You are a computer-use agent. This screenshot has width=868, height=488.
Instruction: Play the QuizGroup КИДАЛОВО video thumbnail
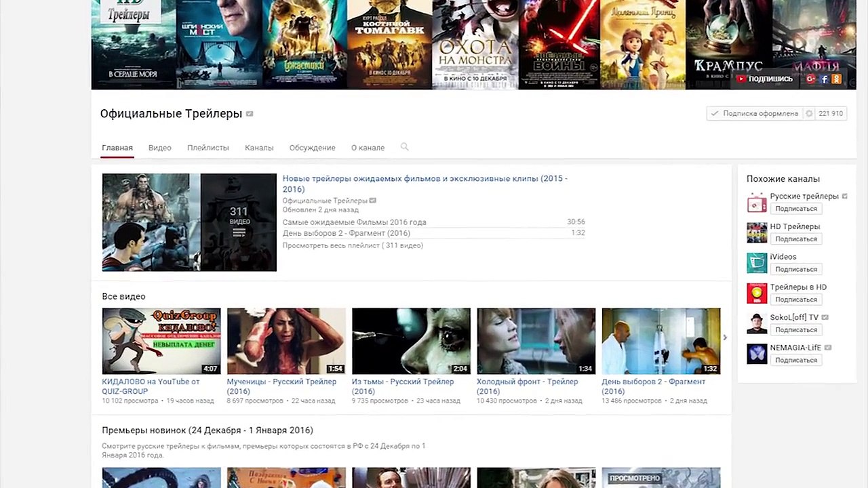tap(161, 341)
